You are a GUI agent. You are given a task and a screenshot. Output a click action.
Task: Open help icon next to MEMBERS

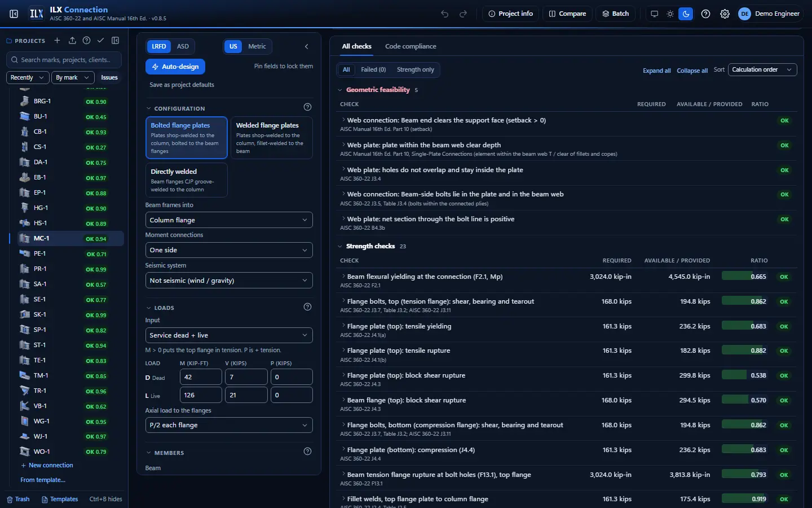307,452
